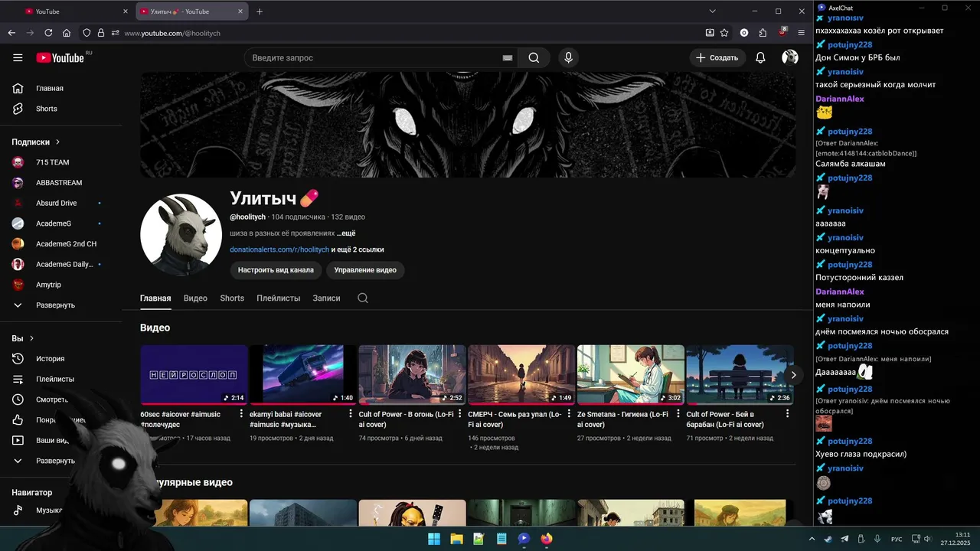Open the donationalerts.com link

point(279,249)
